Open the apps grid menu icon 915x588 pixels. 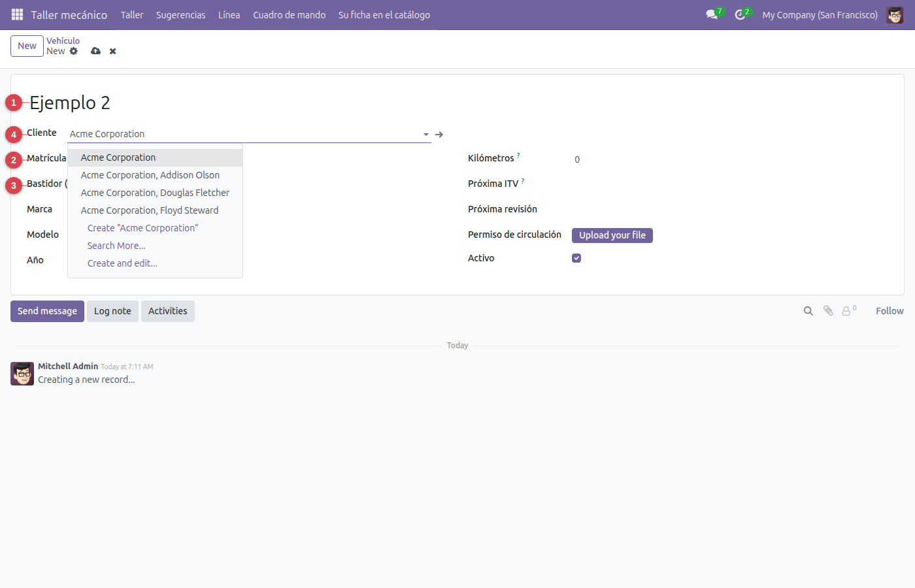[x=17, y=14]
